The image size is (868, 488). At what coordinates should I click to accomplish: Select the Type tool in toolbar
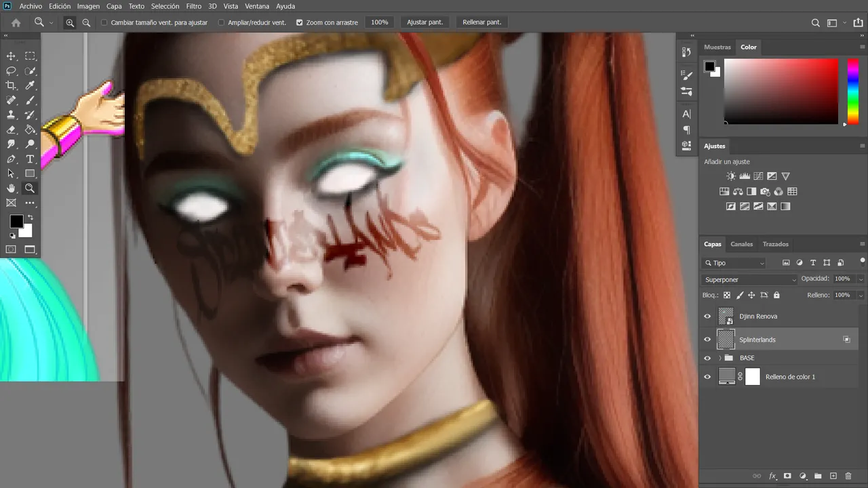coord(30,159)
